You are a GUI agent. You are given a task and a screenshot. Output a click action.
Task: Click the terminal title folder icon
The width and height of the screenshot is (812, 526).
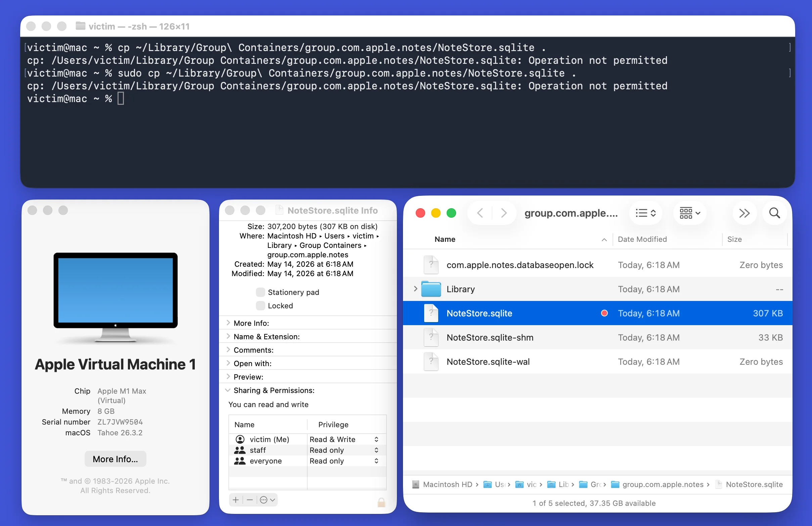point(80,26)
